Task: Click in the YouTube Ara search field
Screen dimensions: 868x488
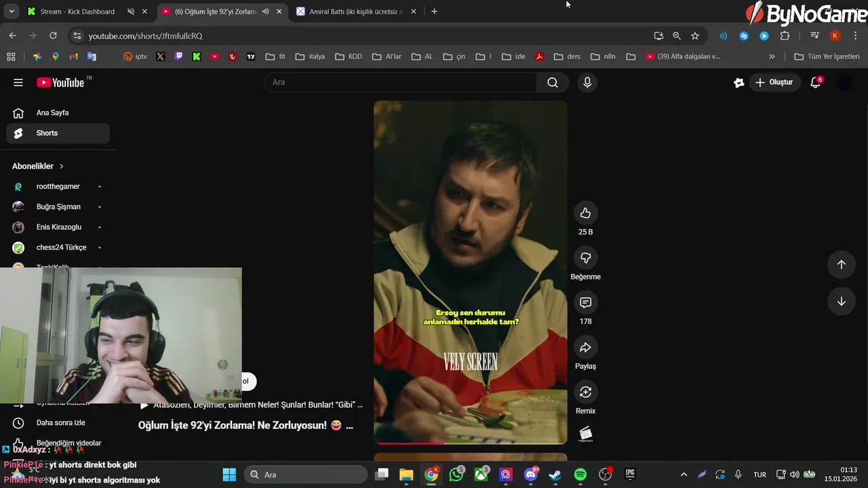Action: tap(400, 82)
